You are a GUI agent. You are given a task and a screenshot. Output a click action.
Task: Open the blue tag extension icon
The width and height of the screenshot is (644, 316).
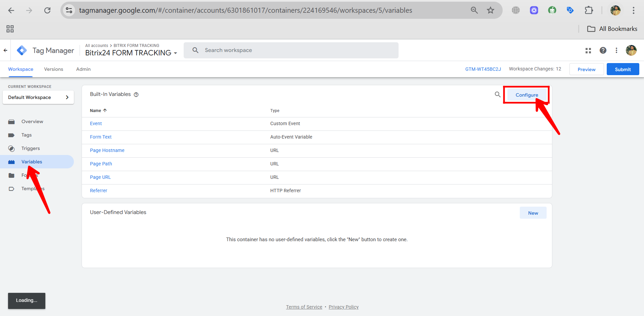click(570, 10)
